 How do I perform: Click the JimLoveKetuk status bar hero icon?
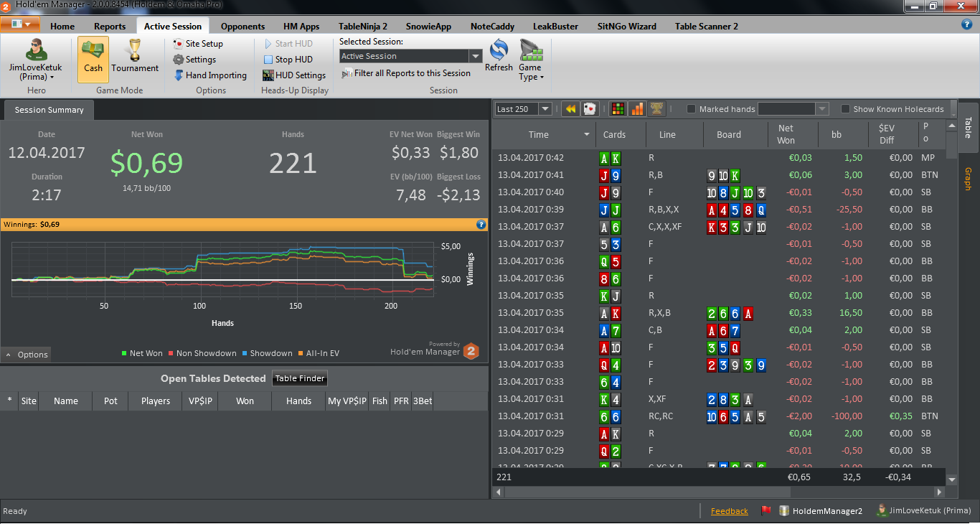[x=881, y=511]
